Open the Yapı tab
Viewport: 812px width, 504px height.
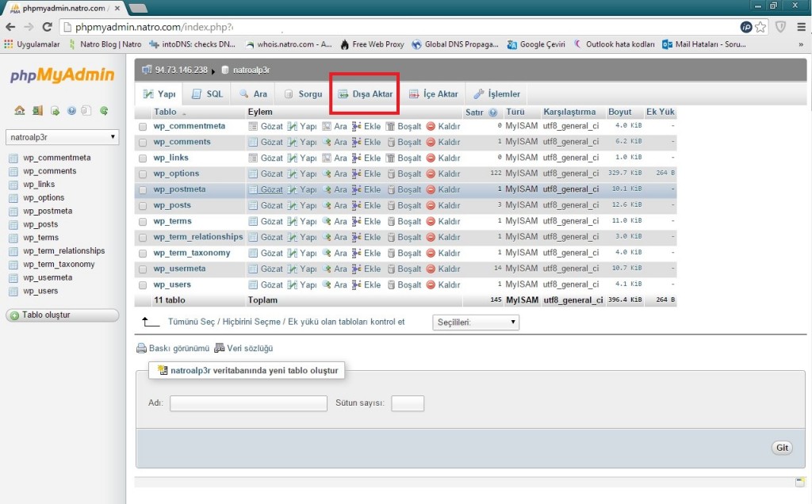(x=159, y=94)
